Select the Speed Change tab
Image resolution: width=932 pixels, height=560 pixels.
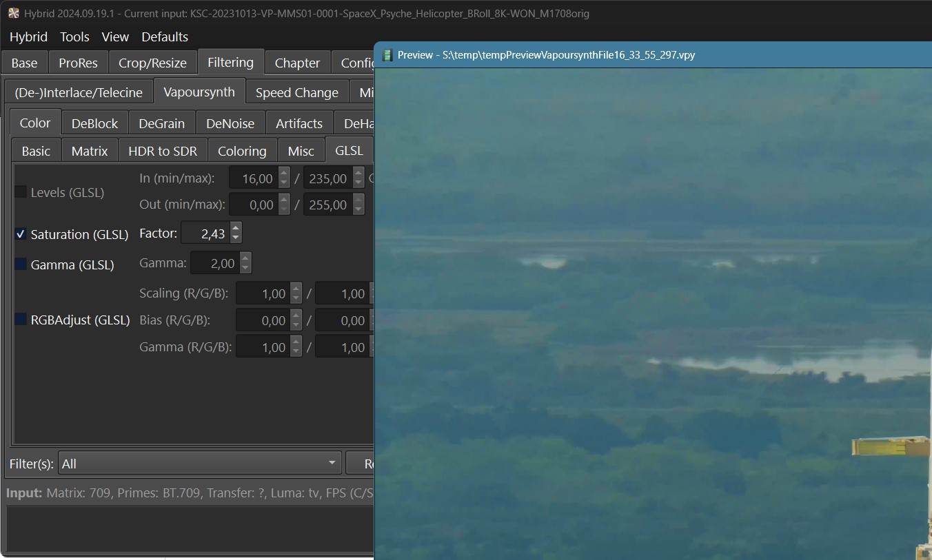click(x=296, y=93)
